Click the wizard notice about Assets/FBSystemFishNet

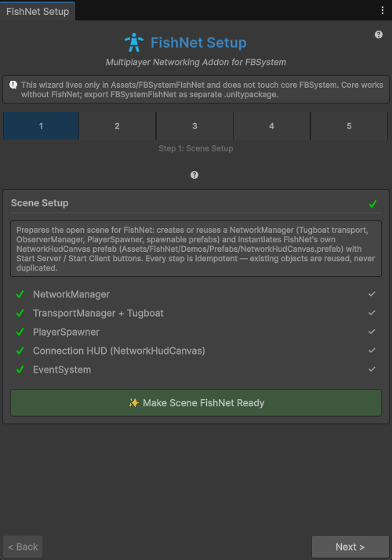pos(196,89)
